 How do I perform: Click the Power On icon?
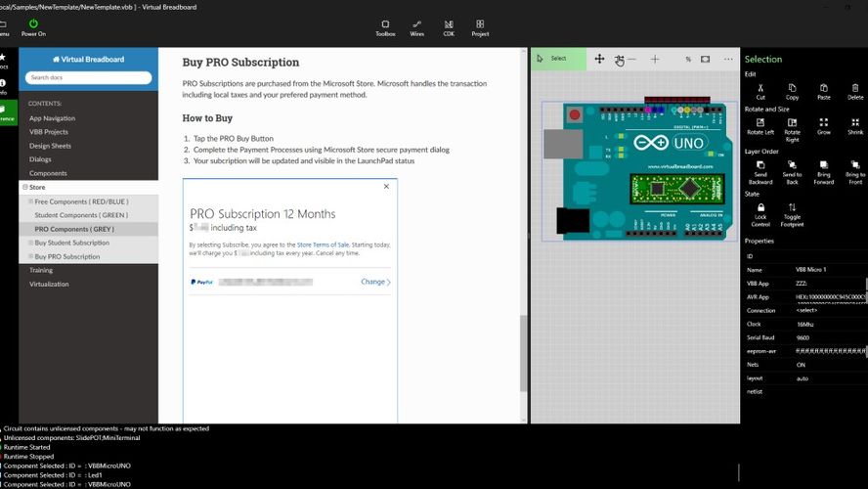(33, 23)
